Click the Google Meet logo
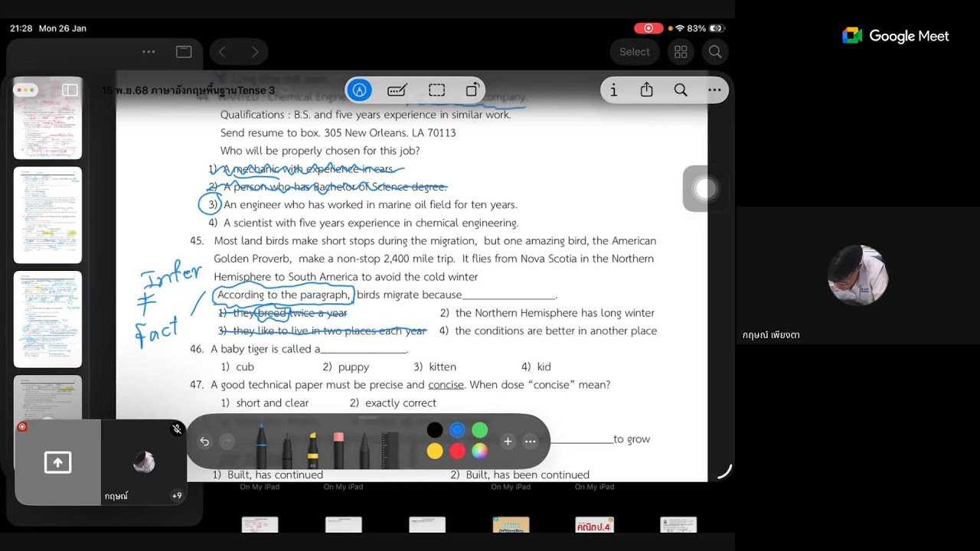The width and height of the screenshot is (980, 551). click(896, 36)
